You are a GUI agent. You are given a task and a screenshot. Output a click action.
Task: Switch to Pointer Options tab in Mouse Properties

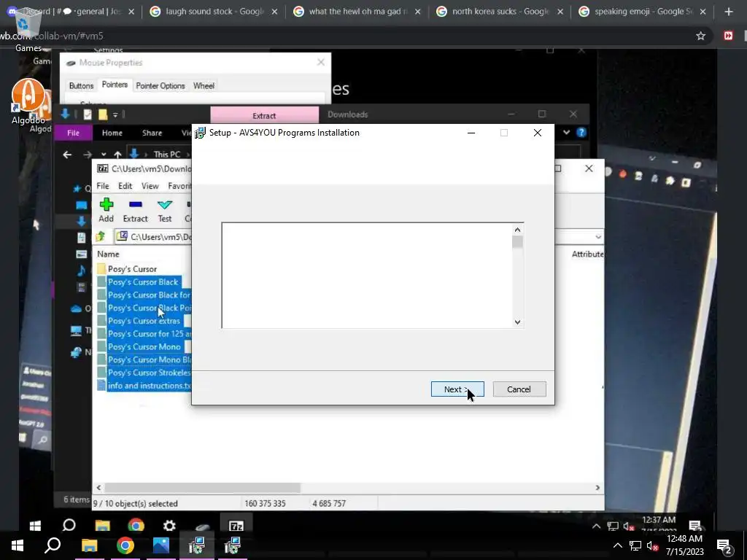(160, 86)
